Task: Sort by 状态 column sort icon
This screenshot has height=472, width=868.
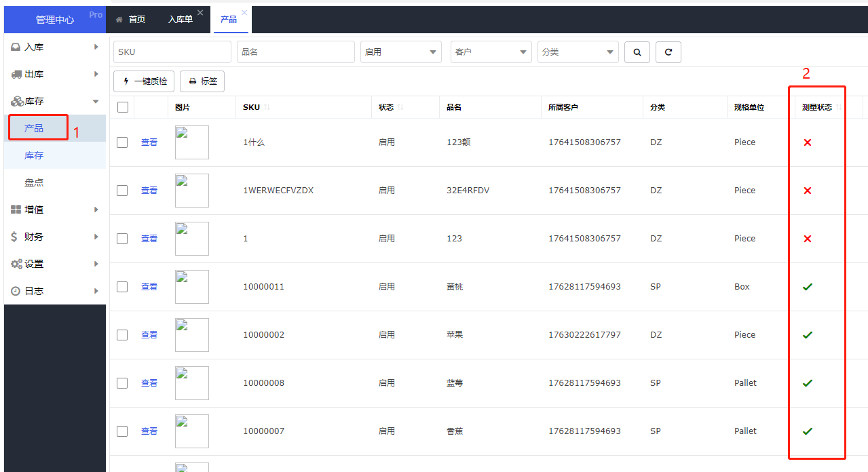Action: click(400, 107)
